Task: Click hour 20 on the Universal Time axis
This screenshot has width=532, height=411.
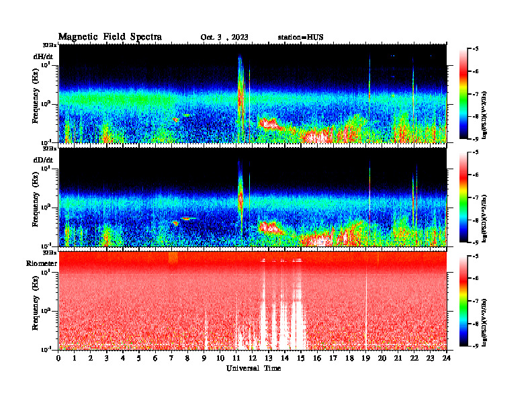Action: (382, 358)
